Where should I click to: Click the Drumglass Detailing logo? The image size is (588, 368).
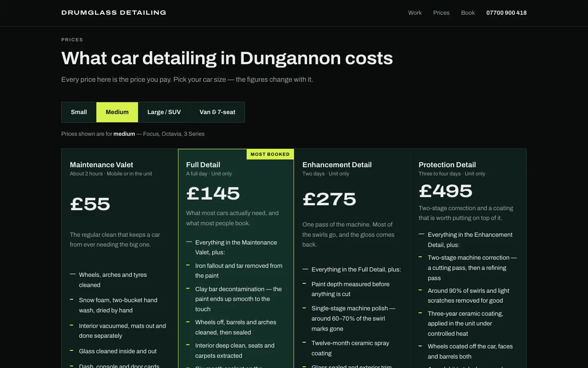tap(114, 13)
